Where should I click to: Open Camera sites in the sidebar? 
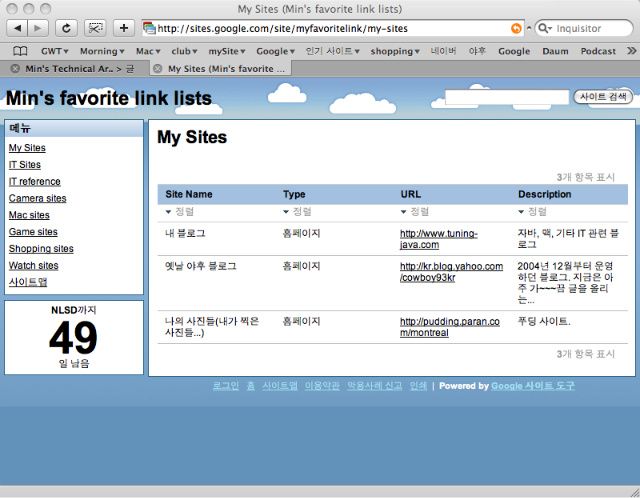click(x=38, y=198)
